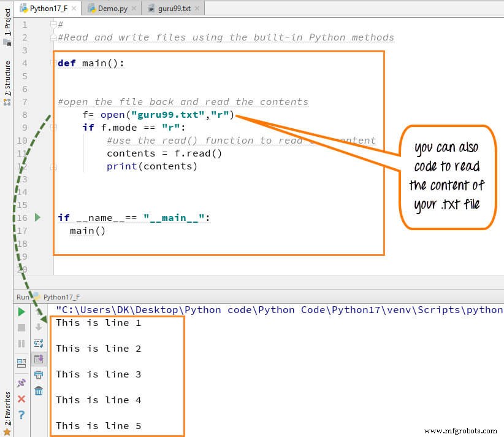Image resolution: width=504 pixels, height=437 pixels.
Task: Clear all console output
Action: [39, 390]
